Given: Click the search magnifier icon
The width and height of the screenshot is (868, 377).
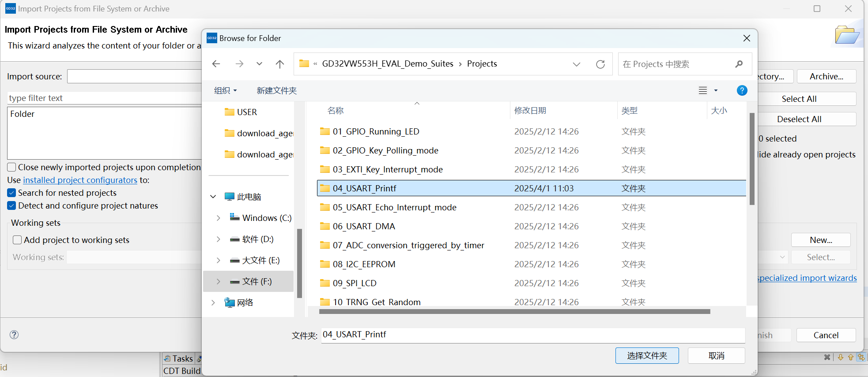Looking at the screenshot, I should coord(739,64).
